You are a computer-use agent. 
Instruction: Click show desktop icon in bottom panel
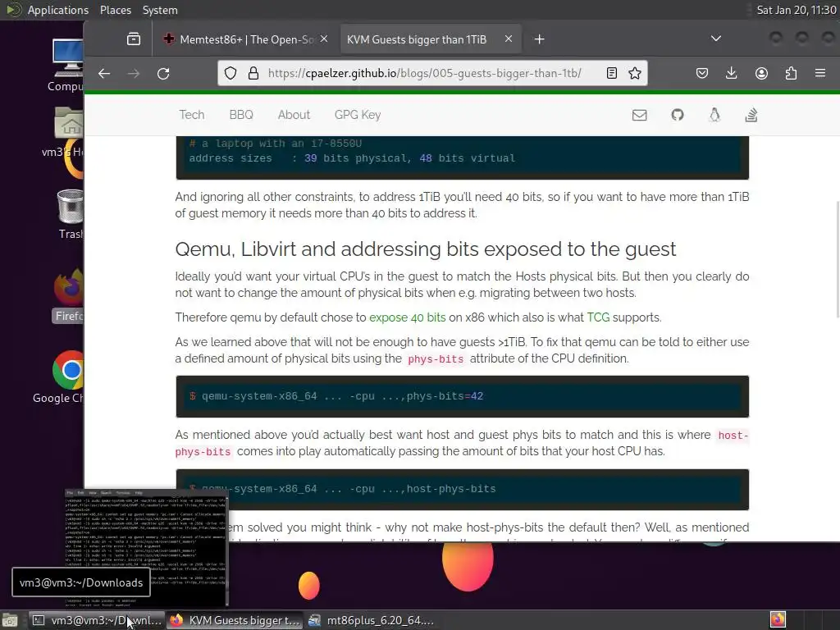click(10, 620)
